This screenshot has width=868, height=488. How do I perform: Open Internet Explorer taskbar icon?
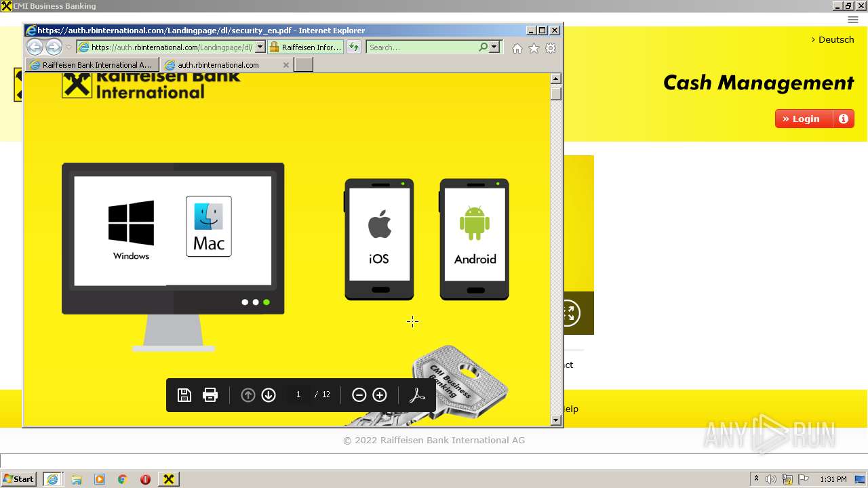[x=52, y=479]
